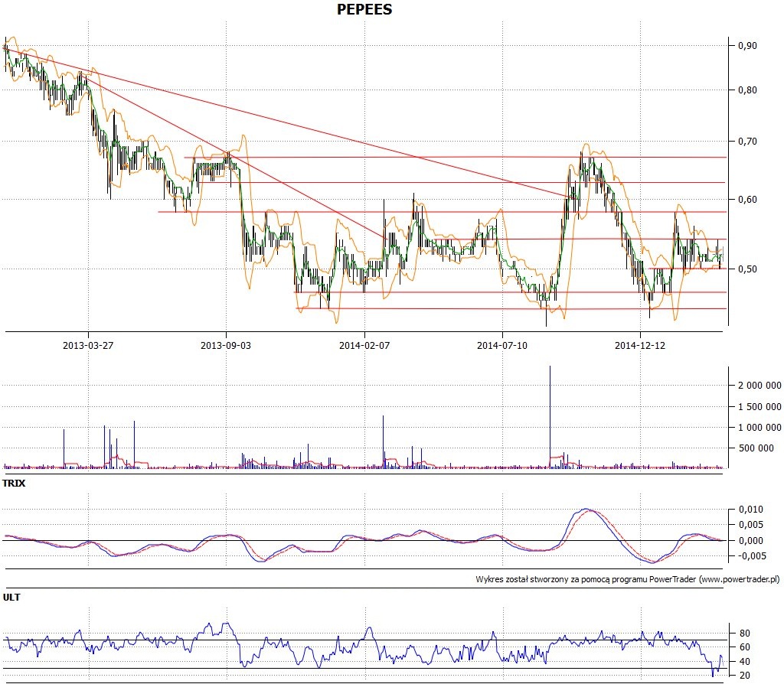Click the ULT indicator heading
The width and height of the screenshot is (784, 684).
11,597
